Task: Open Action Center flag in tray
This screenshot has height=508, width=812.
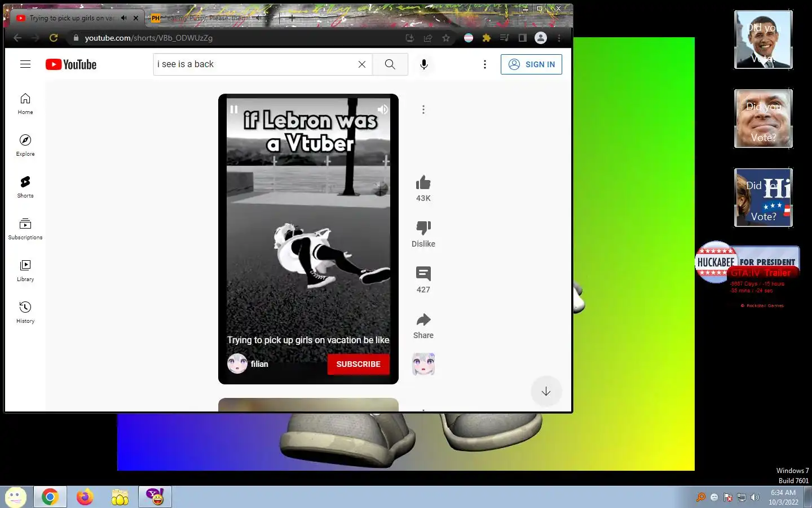Action: pos(728,497)
